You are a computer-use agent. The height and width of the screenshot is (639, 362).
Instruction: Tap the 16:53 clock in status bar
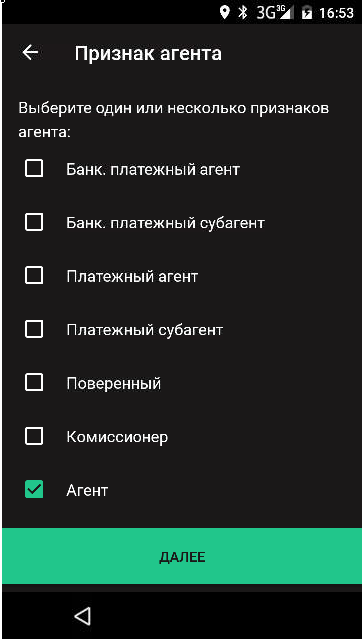point(336,13)
